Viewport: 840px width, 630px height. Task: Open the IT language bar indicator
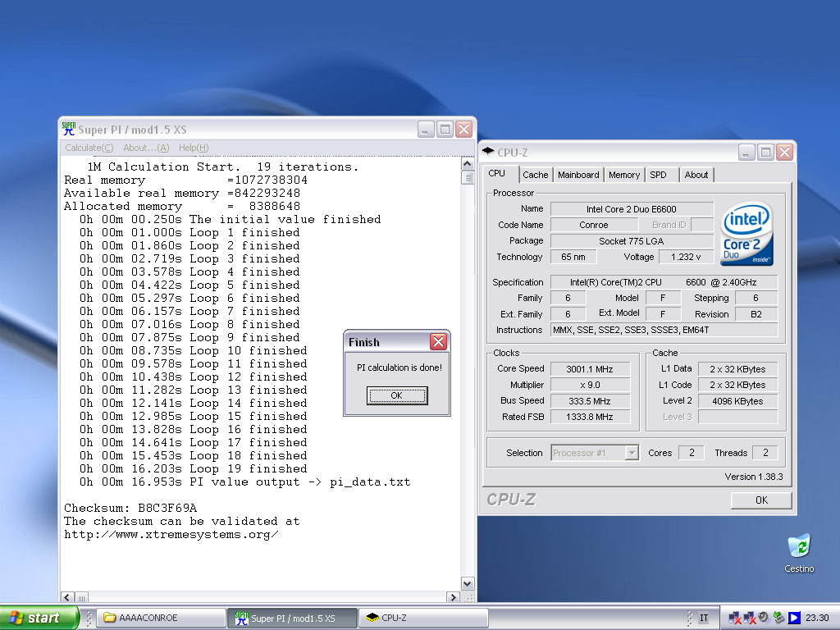click(x=704, y=618)
